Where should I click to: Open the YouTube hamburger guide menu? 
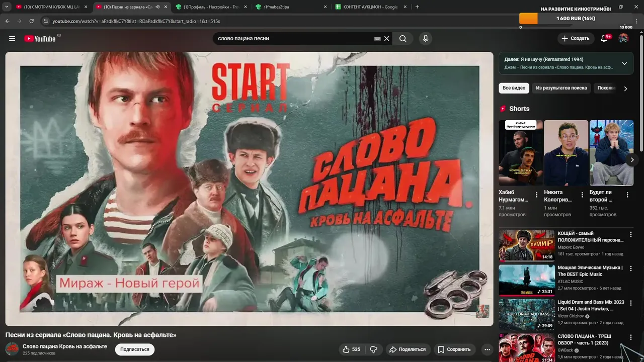pos(12,39)
